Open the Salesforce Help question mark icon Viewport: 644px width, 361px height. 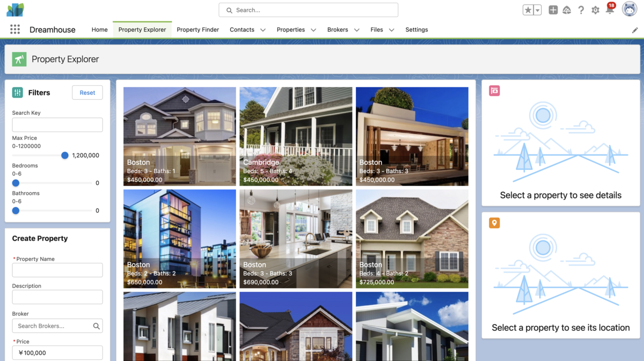(581, 10)
